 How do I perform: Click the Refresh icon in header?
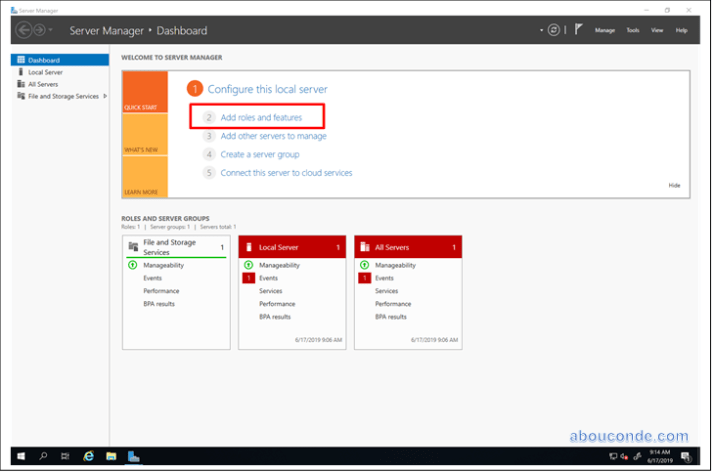(x=554, y=30)
